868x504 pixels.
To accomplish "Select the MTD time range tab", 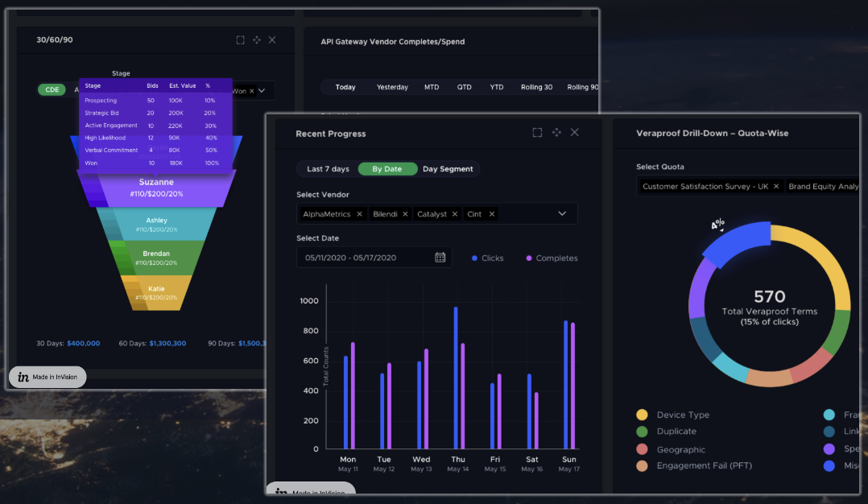I will tap(432, 88).
